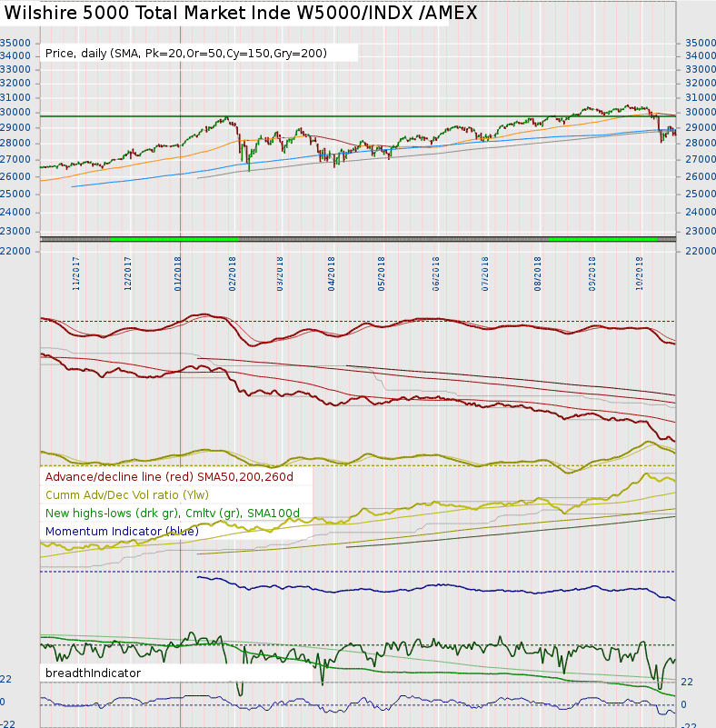Click 35000 on the right price axis
Image resolution: width=716 pixels, height=728 pixels.
701,43
